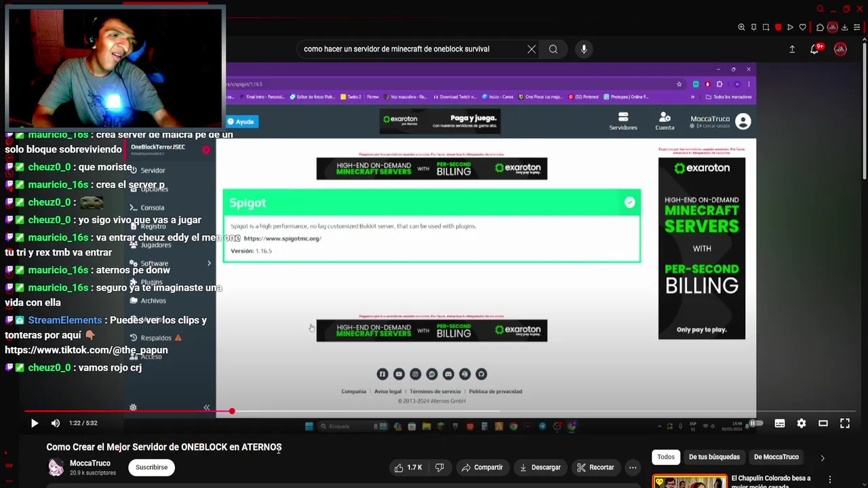Open more actions three-dot menu
Screen dimensions: 868x488
point(633,467)
